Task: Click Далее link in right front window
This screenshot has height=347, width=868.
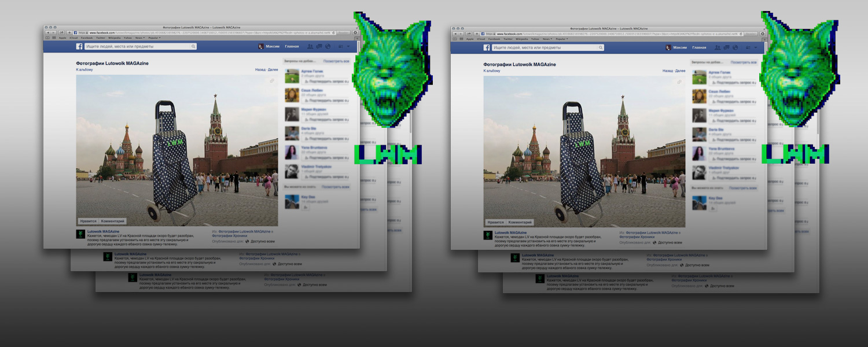Action: tap(681, 70)
